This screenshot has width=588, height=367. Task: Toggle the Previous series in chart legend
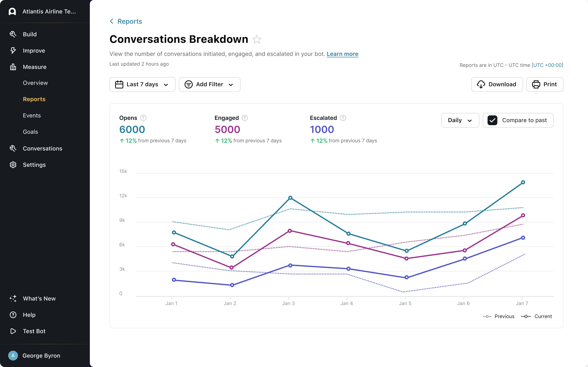pos(499,316)
